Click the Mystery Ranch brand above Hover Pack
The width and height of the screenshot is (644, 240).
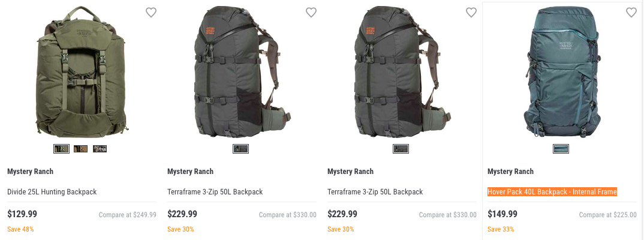[x=510, y=172]
